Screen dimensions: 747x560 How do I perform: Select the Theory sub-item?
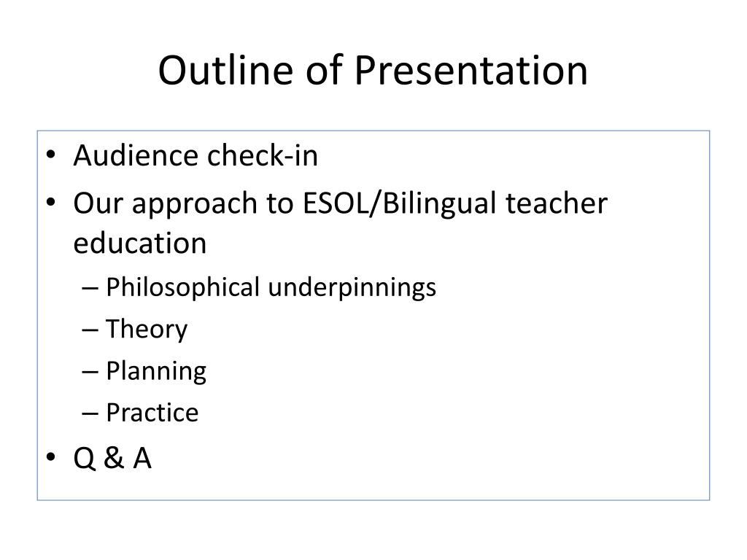(x=147, y=330)
